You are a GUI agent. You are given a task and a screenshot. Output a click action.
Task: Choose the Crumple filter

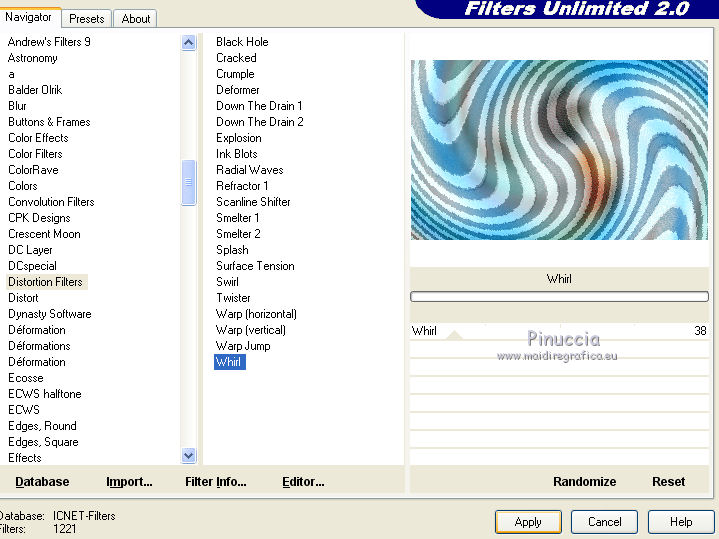point(235,74)
